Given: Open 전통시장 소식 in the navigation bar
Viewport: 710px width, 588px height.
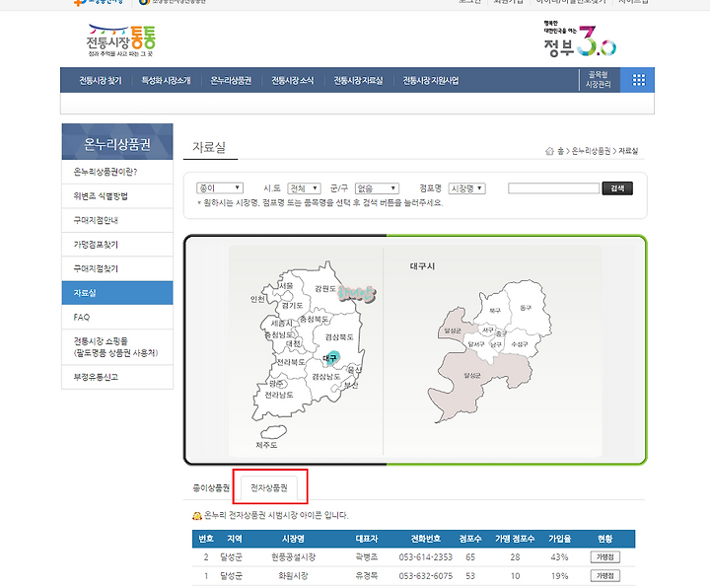Looking at the screenshot, I should 293,81.
